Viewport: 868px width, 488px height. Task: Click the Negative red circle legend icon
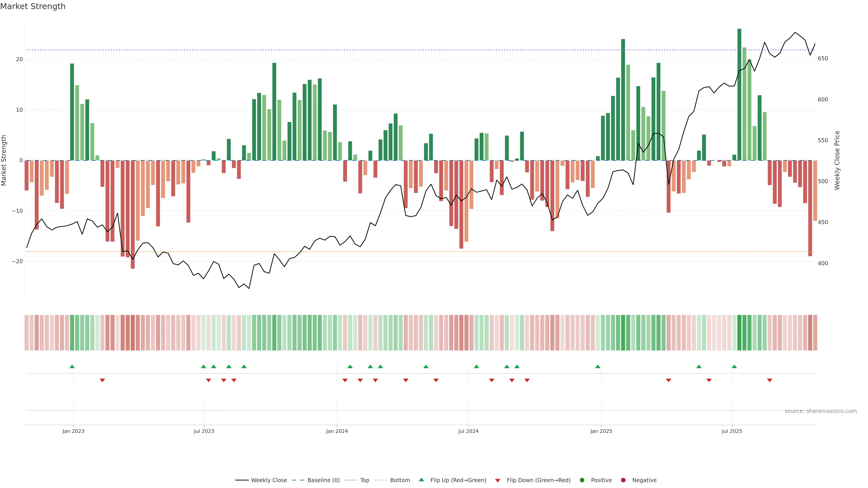pyautogui.click(x=623, y=480)
